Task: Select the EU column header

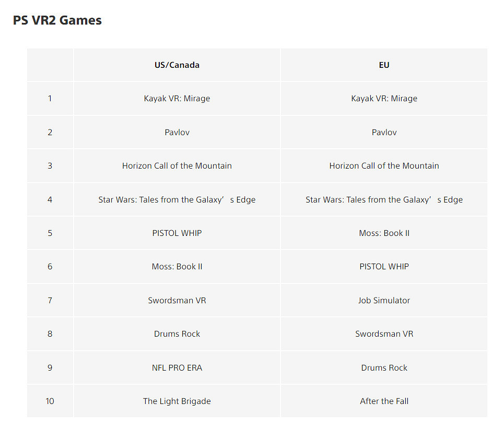Action: pyautogui.click(x=384, y=65)
